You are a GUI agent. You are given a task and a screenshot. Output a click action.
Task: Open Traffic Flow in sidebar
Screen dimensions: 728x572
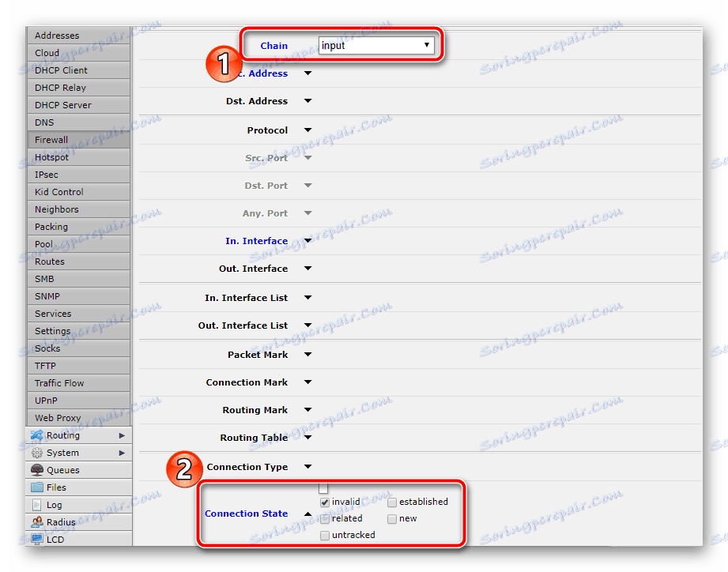tap(78, 383)
